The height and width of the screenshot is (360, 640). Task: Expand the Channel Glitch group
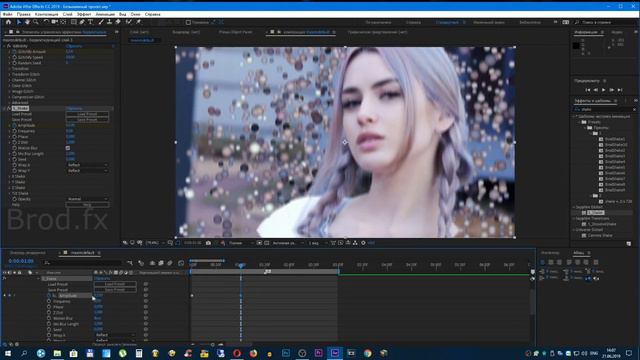coord(9,80)
